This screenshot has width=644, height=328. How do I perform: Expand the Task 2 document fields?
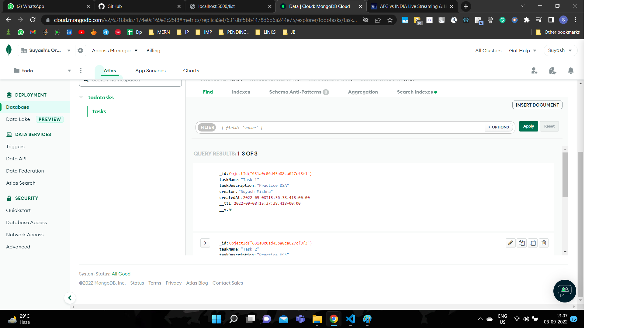[205, 243]
